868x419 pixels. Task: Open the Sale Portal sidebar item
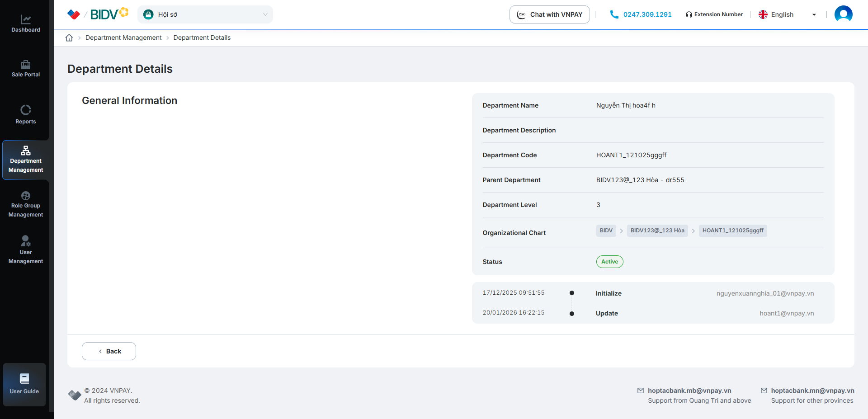coord(26,69)
